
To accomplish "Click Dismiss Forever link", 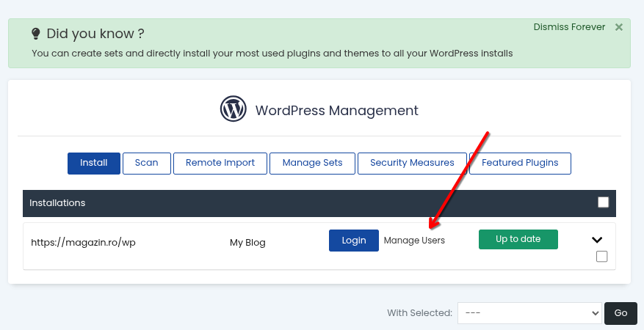I will [569, 27].
